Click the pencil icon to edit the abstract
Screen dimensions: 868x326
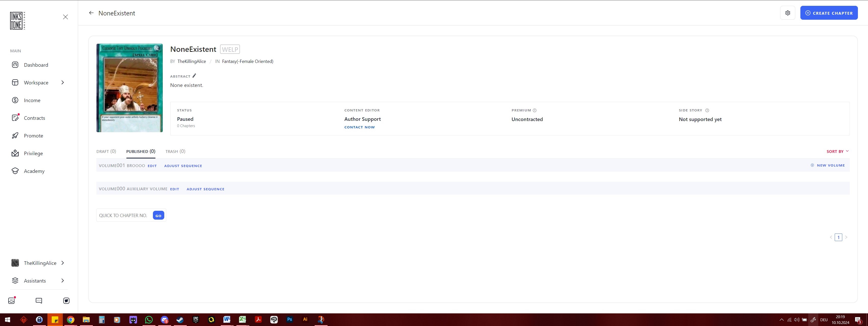pos(195,76)
